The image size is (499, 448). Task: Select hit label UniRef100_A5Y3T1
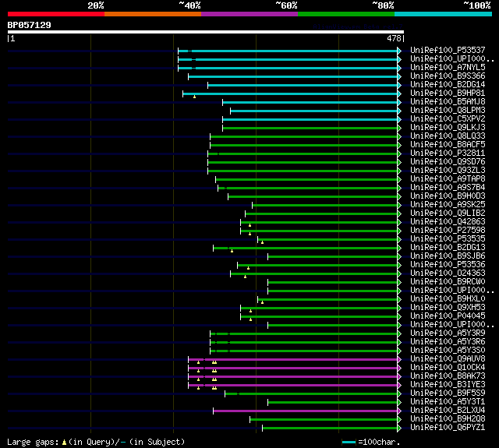tap(448, 402)
